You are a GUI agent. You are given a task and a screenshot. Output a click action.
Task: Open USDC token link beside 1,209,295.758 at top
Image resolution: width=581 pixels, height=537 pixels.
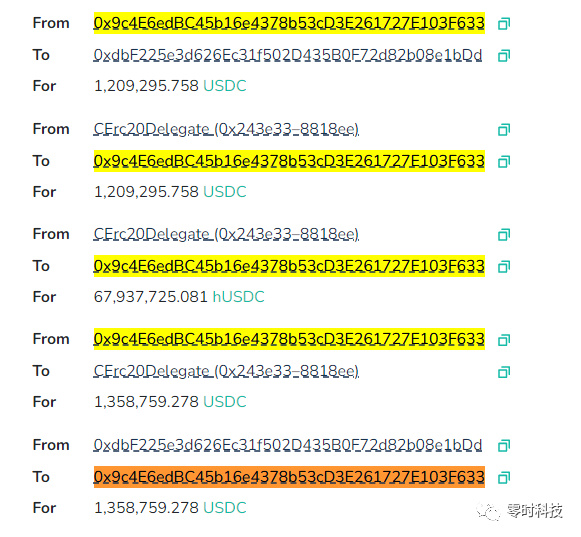225,86
